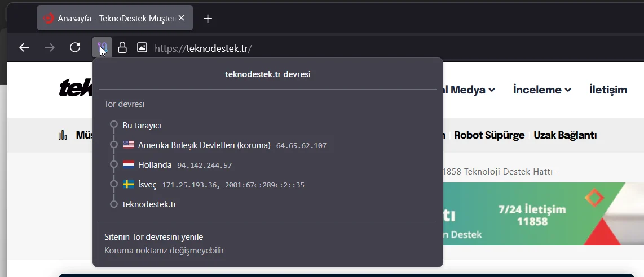
Task: Click the address bar showing teknodestek.tr
Action: [204, 48]
